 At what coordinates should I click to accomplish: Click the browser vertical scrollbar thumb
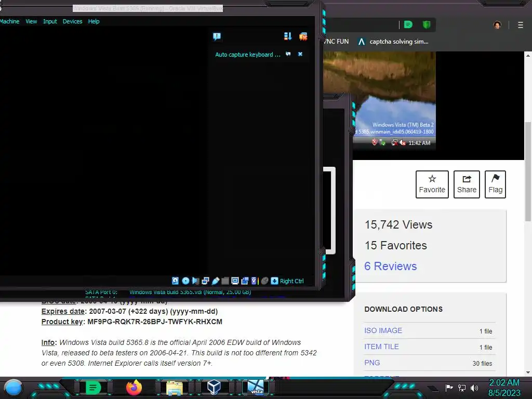click(x=528, y=171)
